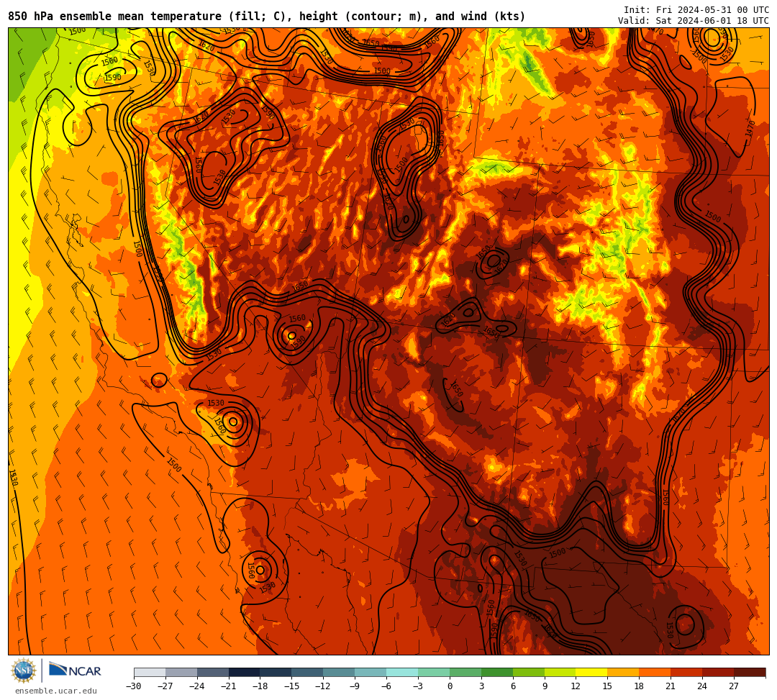Click the −21 colorbar label
Image resolution: width=777 pixels, height=700 pixels.
[x=229, y=686]
